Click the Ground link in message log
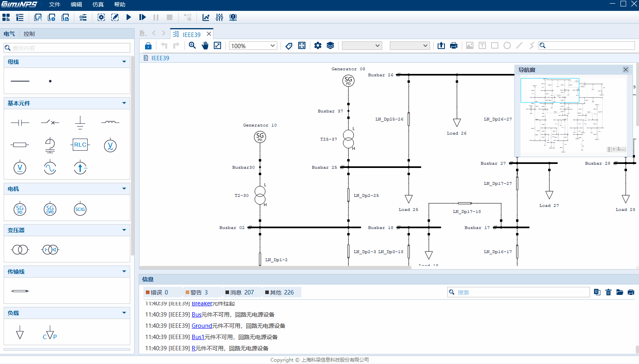The height and width of the screenshot is (364, 639). pos(202,326)
